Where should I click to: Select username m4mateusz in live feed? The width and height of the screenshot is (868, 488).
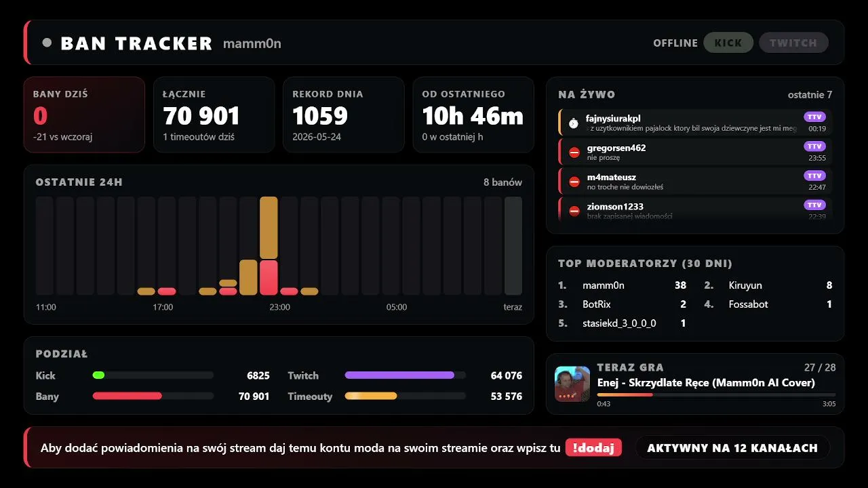(x=611, y=177)
